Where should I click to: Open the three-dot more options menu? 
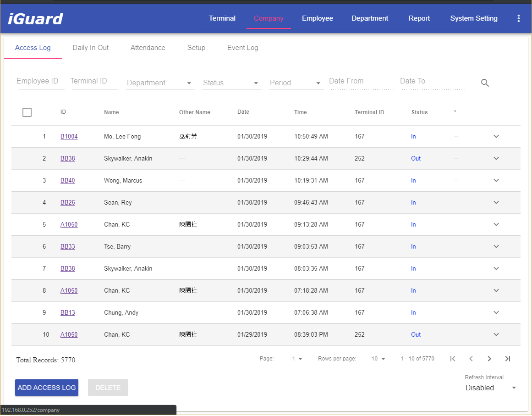[518, 18]
